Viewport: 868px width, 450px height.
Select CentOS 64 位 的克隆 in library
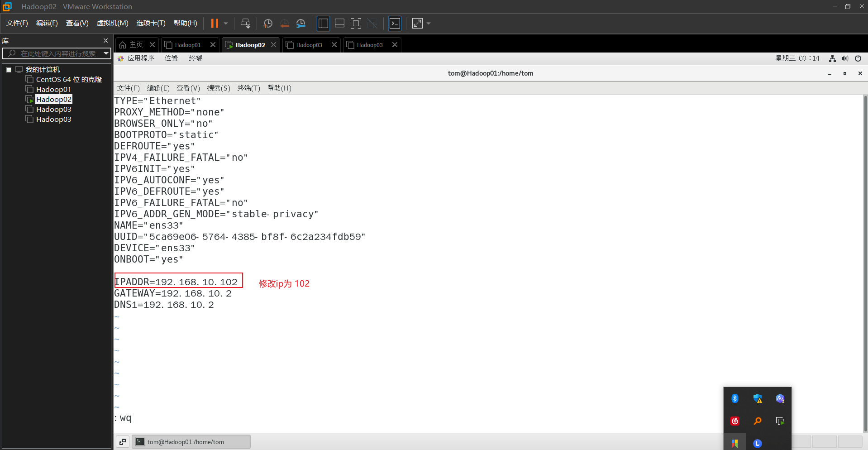point(69,80)
